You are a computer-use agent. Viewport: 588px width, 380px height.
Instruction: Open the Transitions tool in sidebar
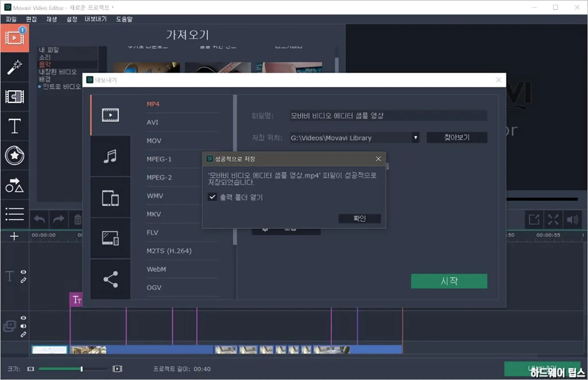(14, 97)
